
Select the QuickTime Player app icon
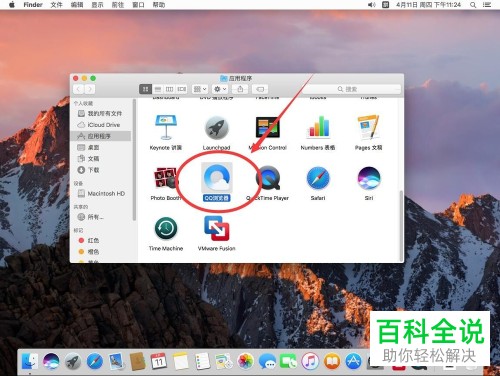pyautogui.click(x=269, y=178)
